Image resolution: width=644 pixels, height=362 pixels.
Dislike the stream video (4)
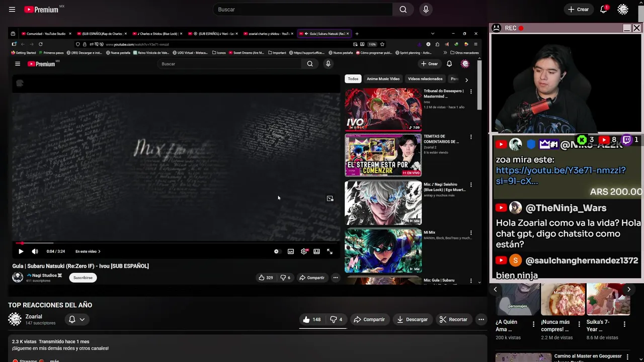click(336, 319)
